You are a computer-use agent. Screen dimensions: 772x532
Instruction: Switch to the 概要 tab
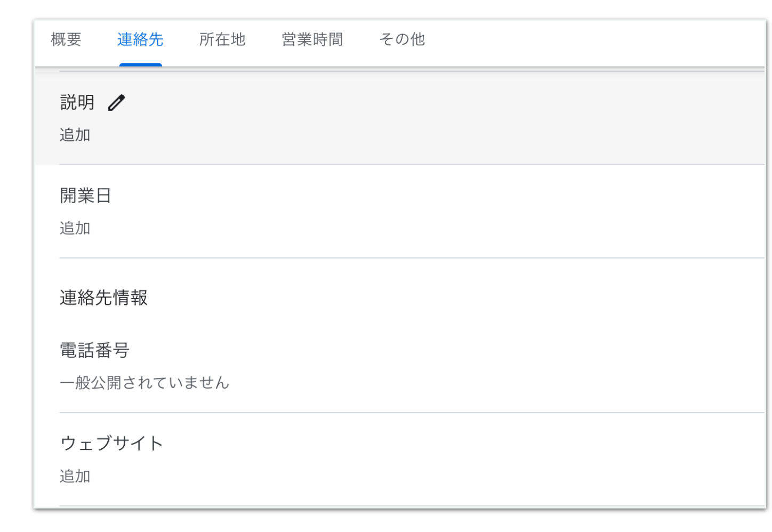(x=66, y=39)
